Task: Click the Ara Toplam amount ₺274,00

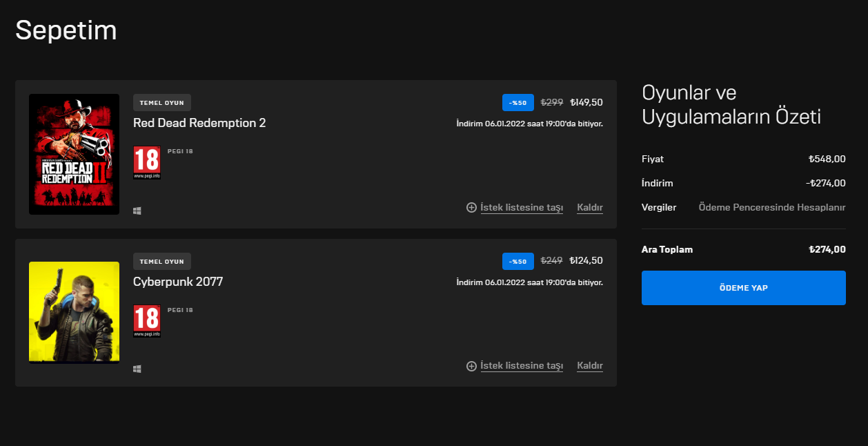Action: coord(827,249)
